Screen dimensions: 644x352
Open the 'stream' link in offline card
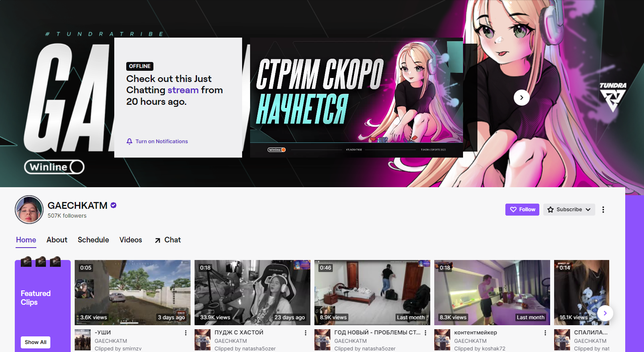(x=183, y=90)
